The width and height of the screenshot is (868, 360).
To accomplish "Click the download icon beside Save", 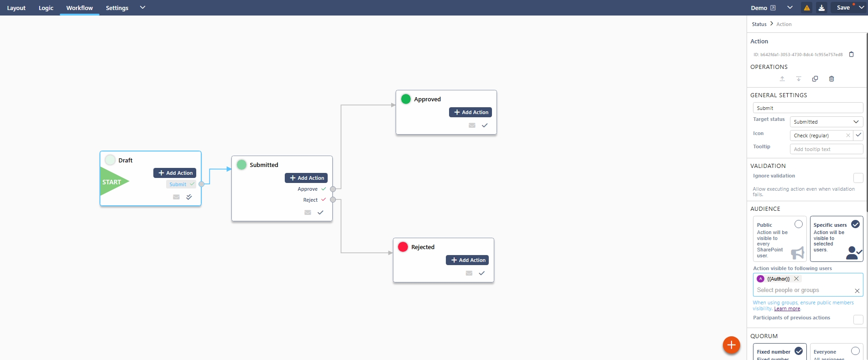I will [821, 8].
